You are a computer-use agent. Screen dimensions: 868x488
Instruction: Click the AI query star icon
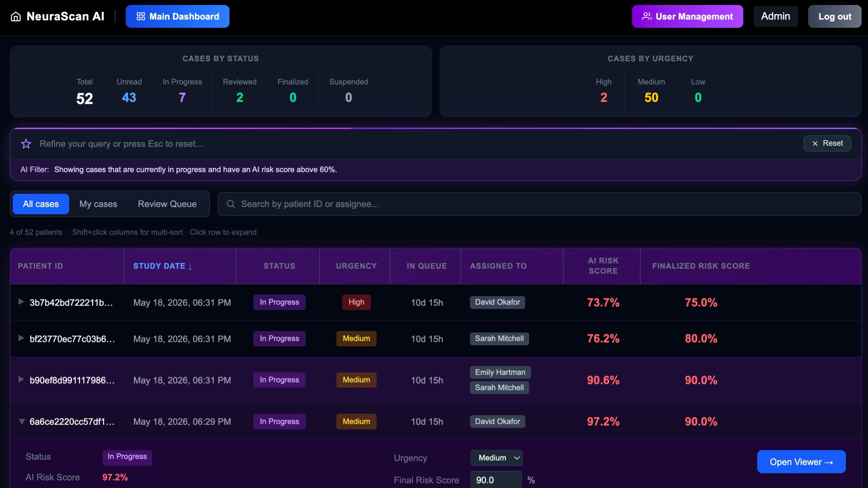coord(26,144)
